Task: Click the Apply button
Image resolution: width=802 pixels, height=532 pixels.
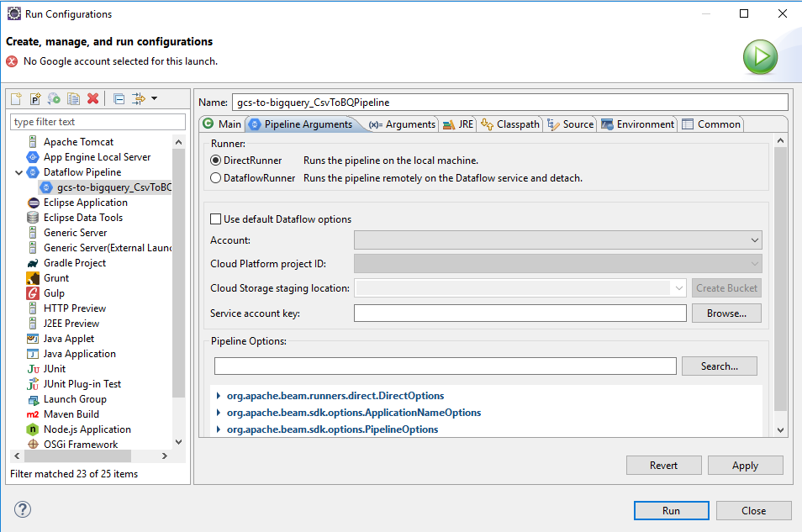Action: coord(745,466)
